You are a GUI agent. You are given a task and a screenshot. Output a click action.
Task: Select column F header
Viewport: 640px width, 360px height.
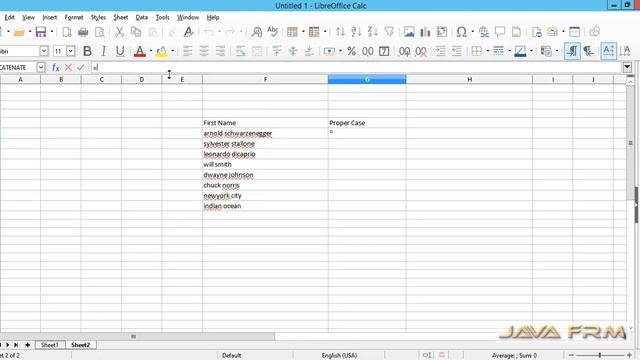[265, 80]
